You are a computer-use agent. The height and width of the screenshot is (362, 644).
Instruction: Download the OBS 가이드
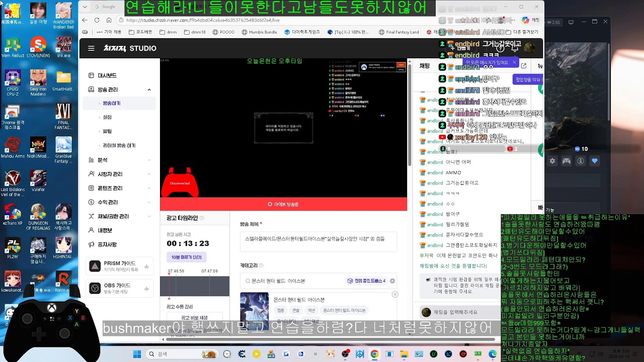point(146,288)
